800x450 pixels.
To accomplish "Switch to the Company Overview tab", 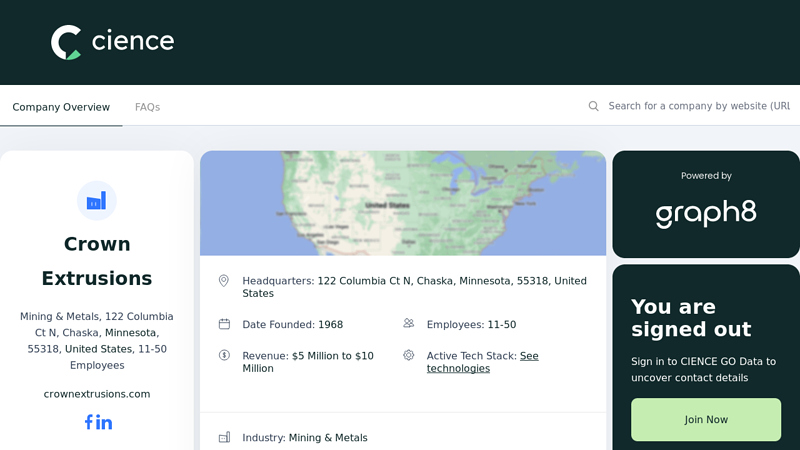I will (61, 107).
